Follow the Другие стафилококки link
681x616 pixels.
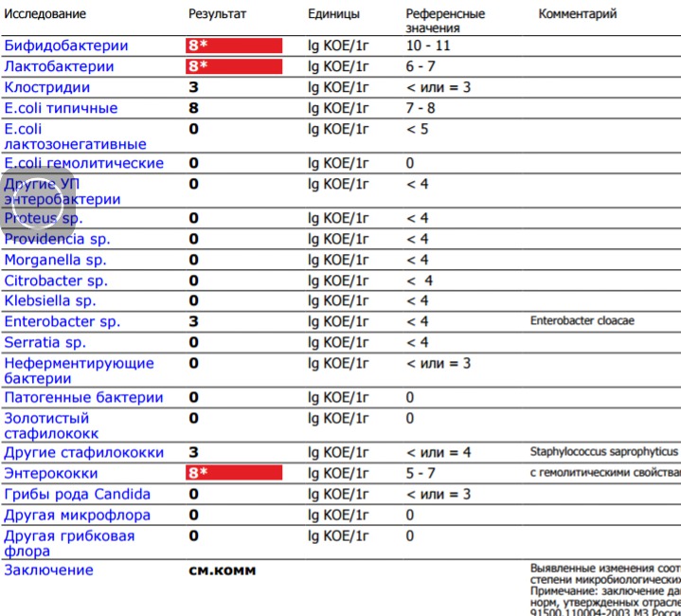pos(83,453)
